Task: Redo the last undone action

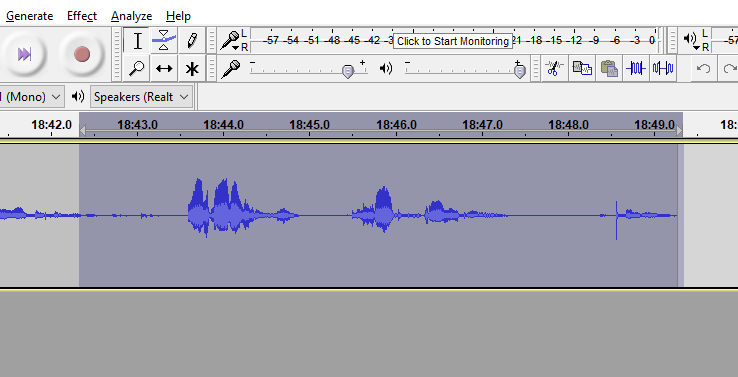Action: 730,69
